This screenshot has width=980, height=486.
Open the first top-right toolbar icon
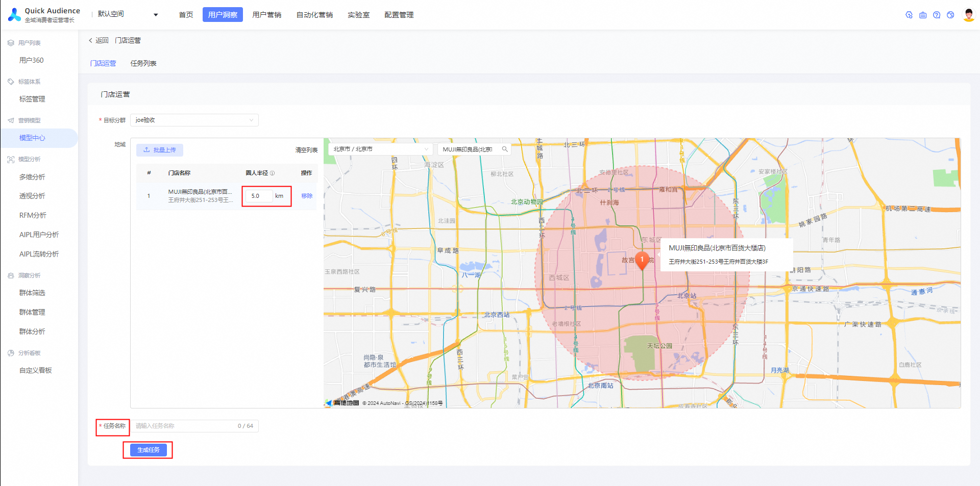(x=909, y=15)
